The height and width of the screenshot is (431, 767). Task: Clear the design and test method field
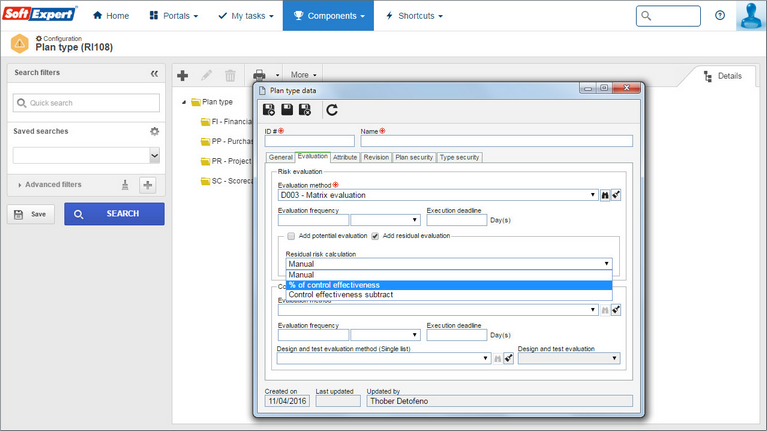pyautogui.click(x=509, y=358)
